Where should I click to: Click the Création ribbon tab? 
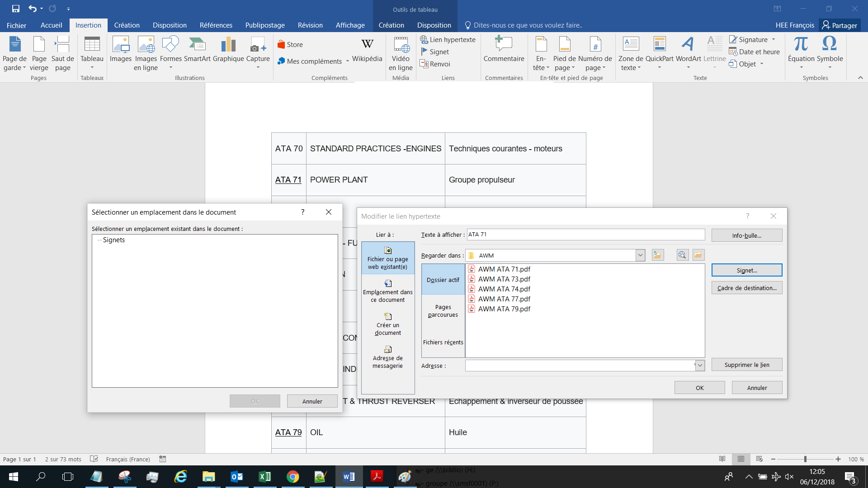127,25
